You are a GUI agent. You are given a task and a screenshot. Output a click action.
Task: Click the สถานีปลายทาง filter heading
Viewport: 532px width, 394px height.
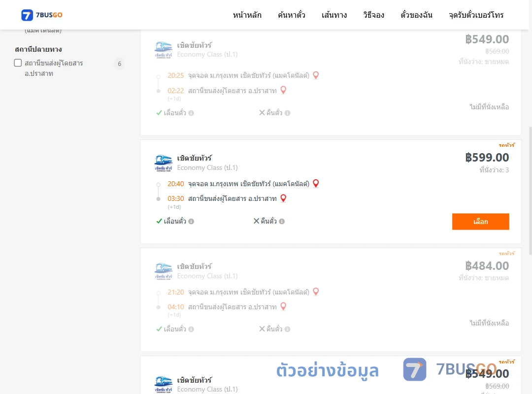click(38, 49)
